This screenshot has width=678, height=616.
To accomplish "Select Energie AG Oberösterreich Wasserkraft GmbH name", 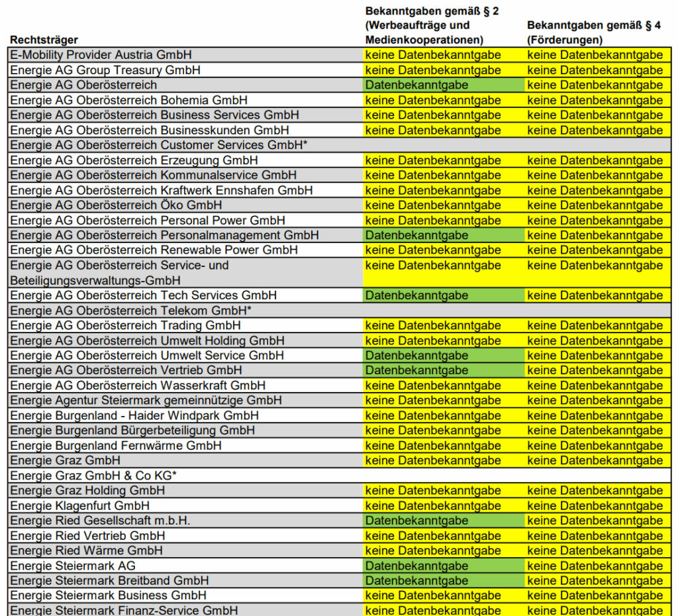I will (138, 385).
